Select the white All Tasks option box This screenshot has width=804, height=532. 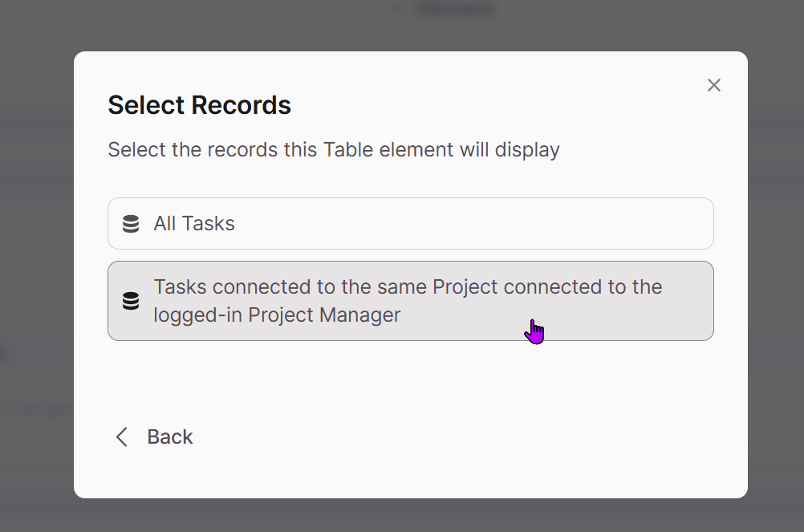[x=411, y=223]
